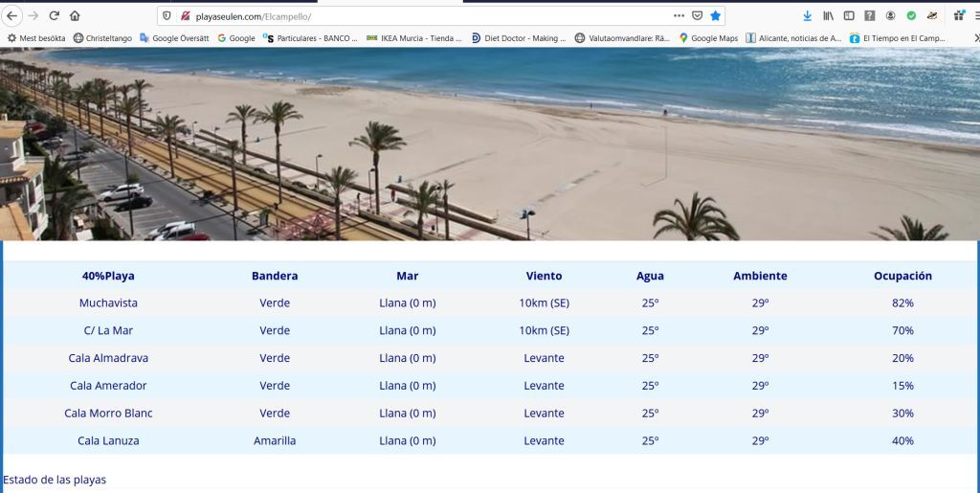Viewport: 980px width, 493px height.
Task: Open Christeltango bookmark
Action: 102,38
